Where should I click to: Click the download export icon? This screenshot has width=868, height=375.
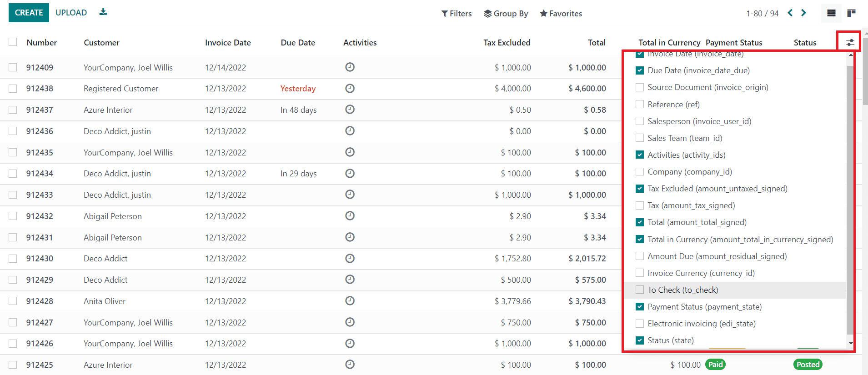click(x=103, y=12)
